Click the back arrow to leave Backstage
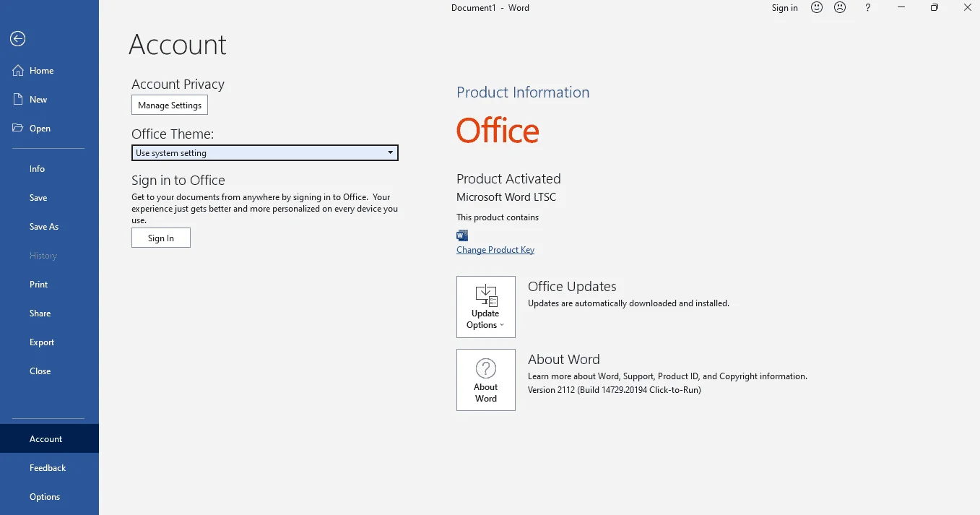 (x=18, y=39)
